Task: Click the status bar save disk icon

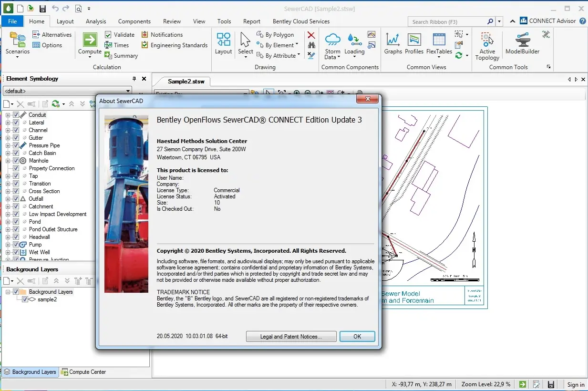Action: (x=551, y=384)
